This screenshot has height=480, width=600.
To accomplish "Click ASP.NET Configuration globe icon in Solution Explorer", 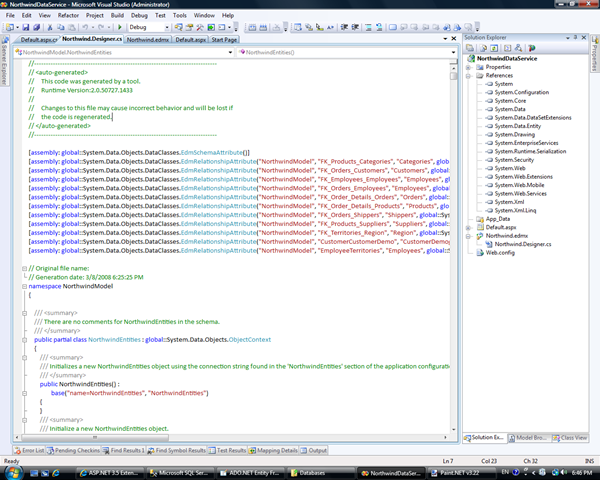I will [532, 48].
